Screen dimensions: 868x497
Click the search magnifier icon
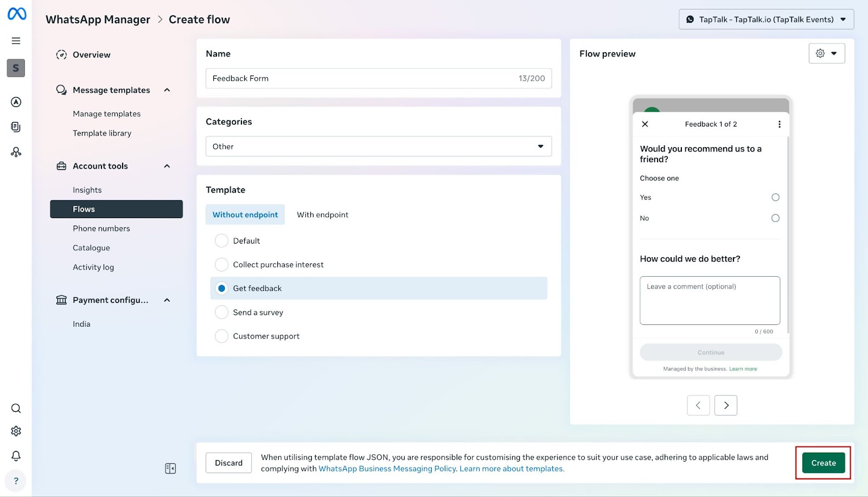tap(16, 409)
